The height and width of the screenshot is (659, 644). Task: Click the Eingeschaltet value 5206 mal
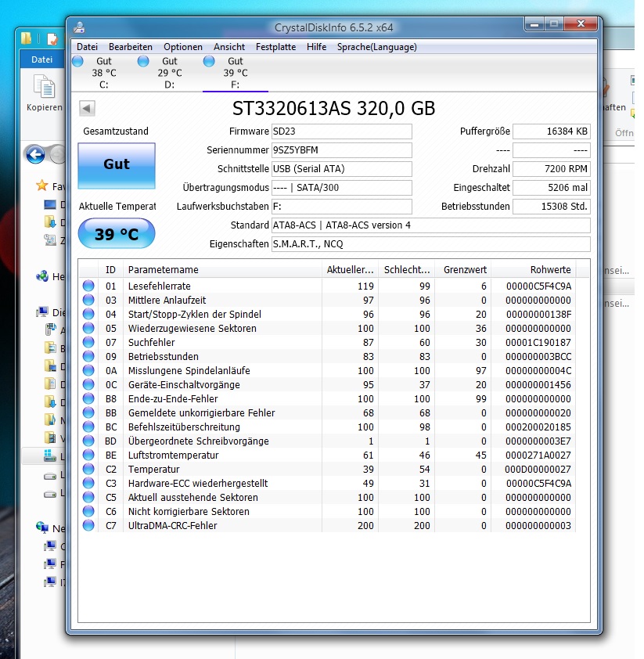pos(551,187)
